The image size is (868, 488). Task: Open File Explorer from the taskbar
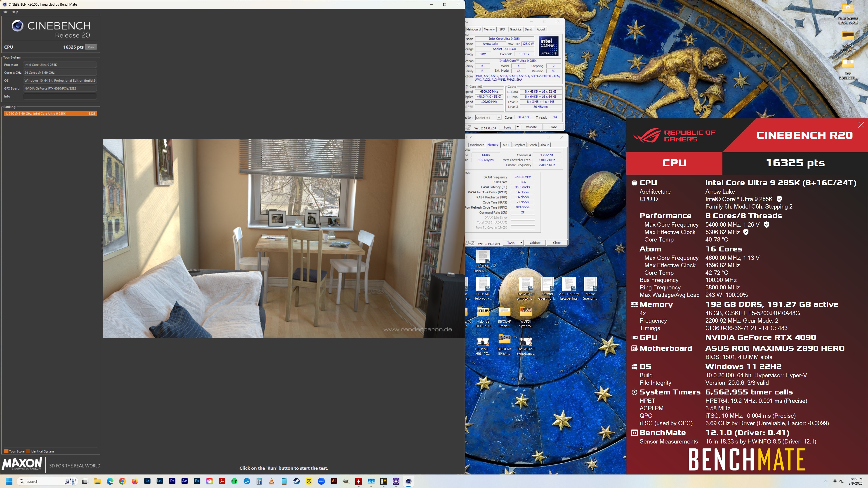pyautogui.click(x=97, y=481)
